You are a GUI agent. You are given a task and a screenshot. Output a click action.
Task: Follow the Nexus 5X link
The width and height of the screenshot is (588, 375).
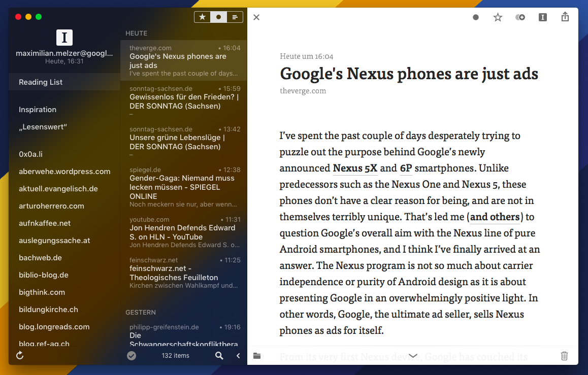[355, 168]
